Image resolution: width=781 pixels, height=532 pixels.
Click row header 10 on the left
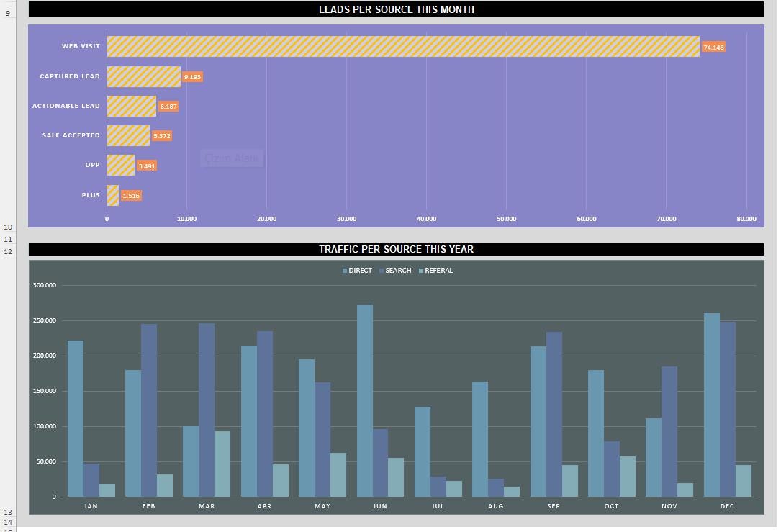tap(7, 227)
